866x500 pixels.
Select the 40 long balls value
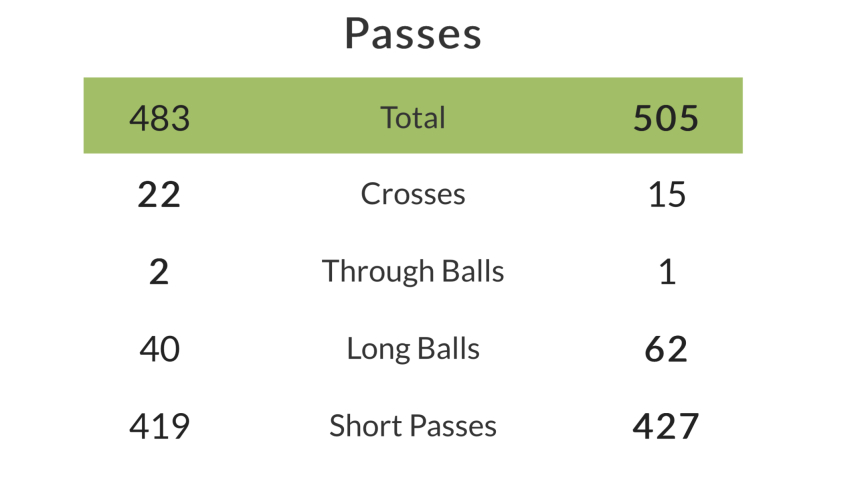[159, 349]
